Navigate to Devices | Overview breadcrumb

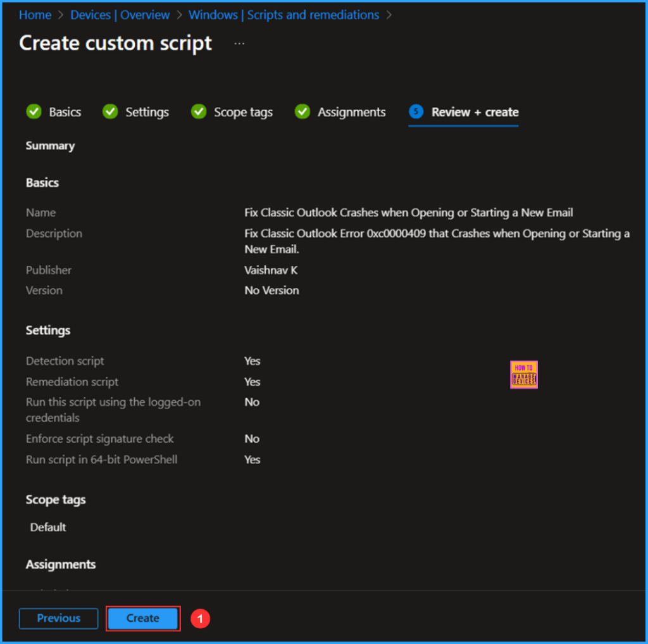point(120,15)
